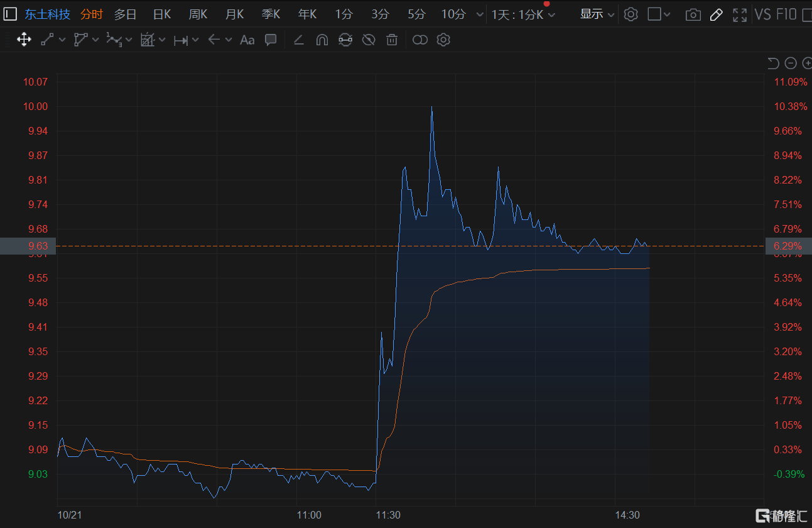Select the angle drawing tool
This screenshot has height=528, width=812.
pyautogui.click(x=299, y=40)
